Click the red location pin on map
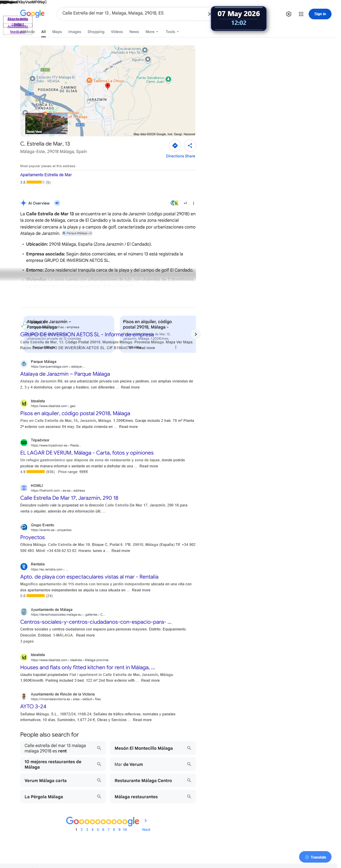341x868 pixels. 107,86
